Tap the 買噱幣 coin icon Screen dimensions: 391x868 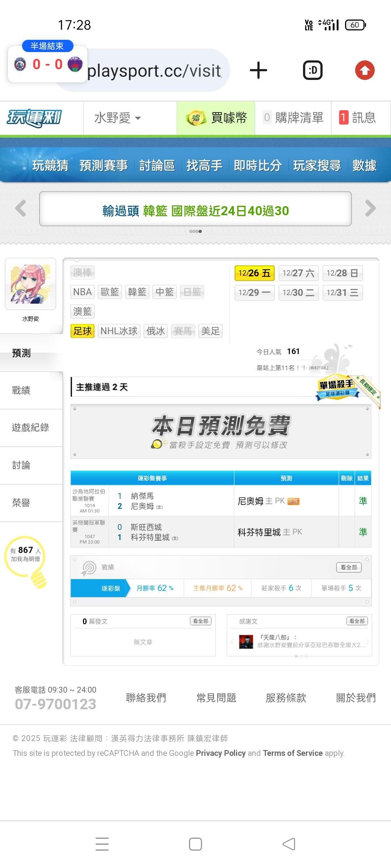[x=196, y=118]
